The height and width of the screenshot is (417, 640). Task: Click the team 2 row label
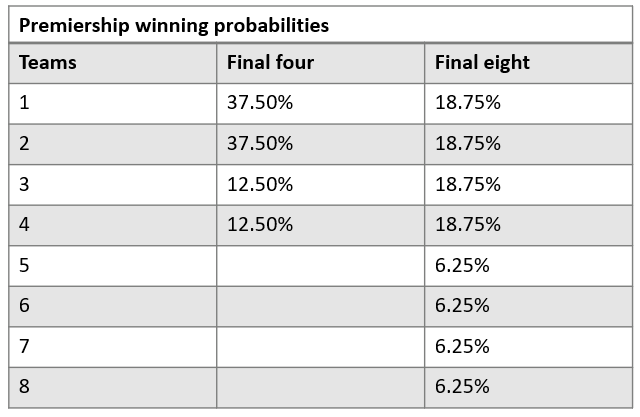[25, 144]
